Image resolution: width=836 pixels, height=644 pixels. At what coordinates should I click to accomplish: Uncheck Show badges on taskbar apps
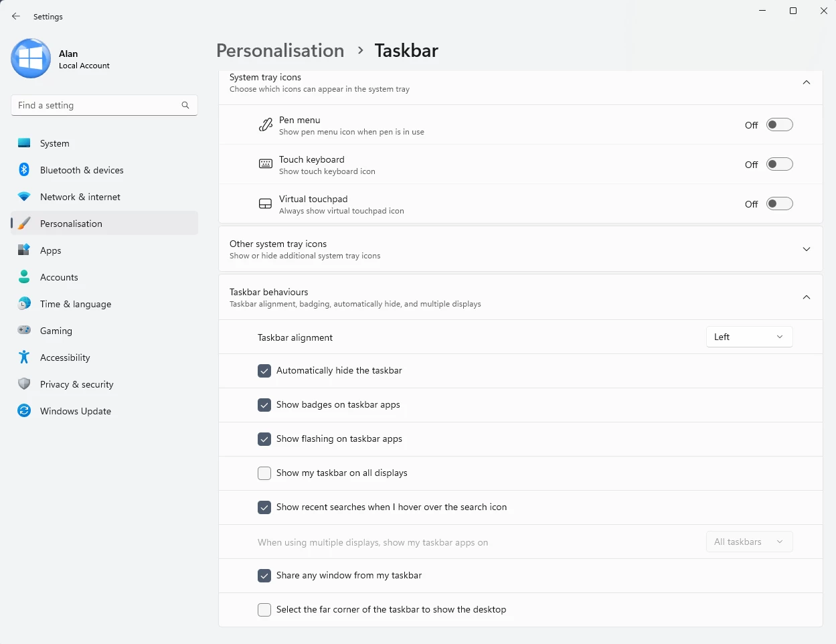coord(264,405)
